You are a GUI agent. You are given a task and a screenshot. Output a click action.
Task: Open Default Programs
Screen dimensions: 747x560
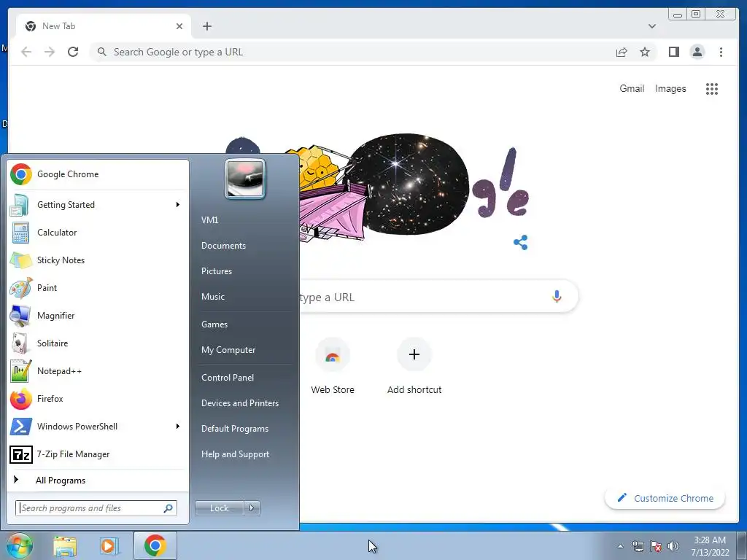[235, 429]
